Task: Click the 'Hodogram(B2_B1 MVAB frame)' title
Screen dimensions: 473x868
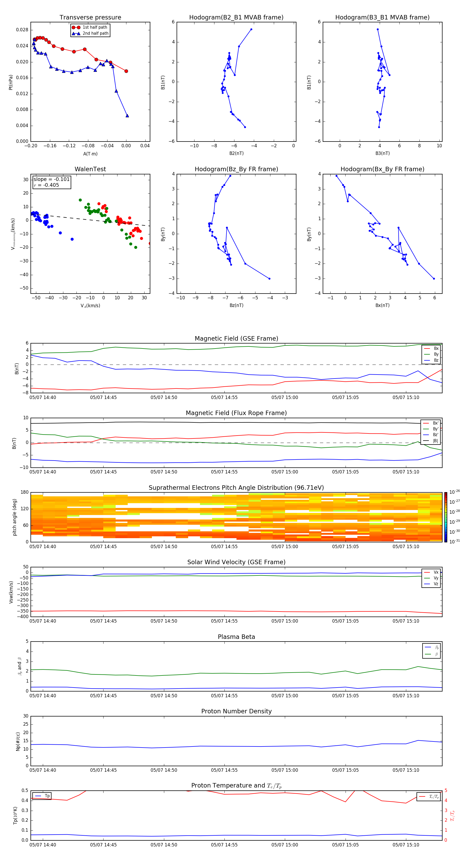Action: point(236,18)
